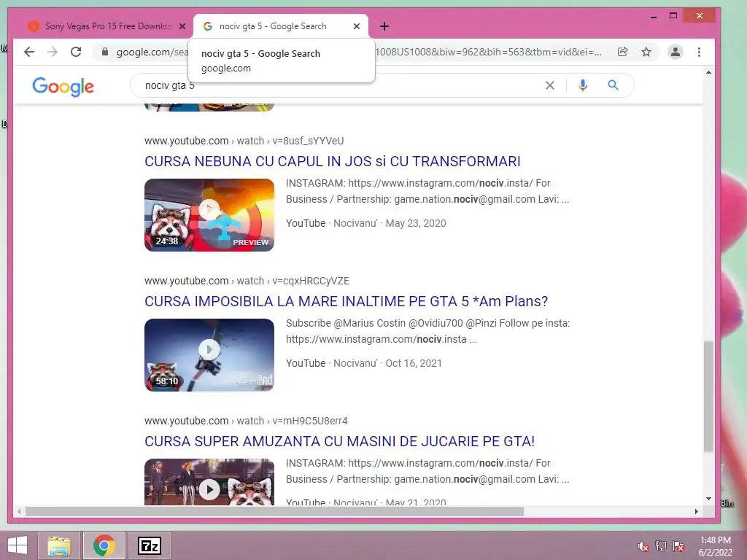Click the Chrome taskbar icon
This screenshot has height=560, width=747.
pyautogui.click(x=104, y=545)
